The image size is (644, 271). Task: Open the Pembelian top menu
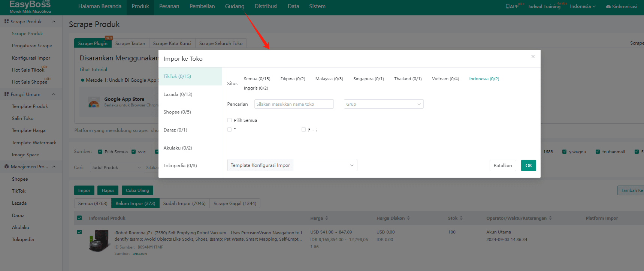click(x=202, y=6)
